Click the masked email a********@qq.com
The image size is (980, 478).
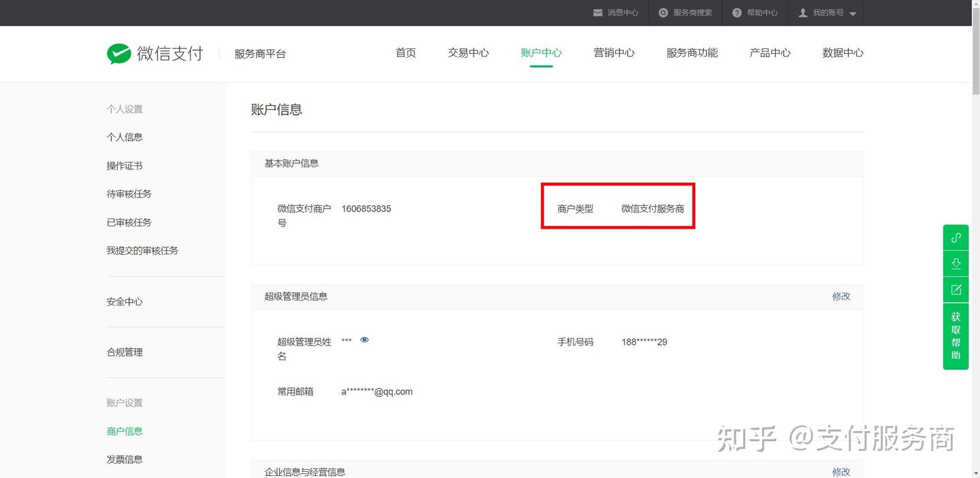pyautogui.click(x=377, y=392)
